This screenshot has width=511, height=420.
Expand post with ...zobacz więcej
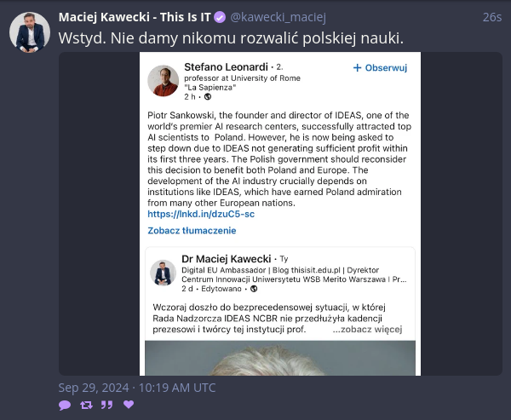click(x=367, y=330)
